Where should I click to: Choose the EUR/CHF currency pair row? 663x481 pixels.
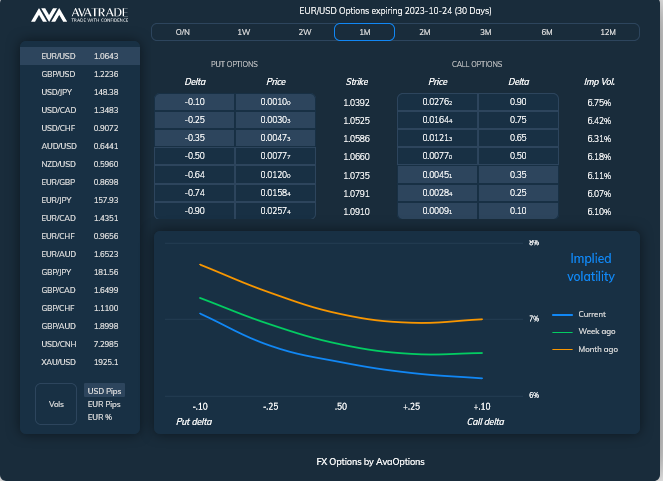coord(80,236)
